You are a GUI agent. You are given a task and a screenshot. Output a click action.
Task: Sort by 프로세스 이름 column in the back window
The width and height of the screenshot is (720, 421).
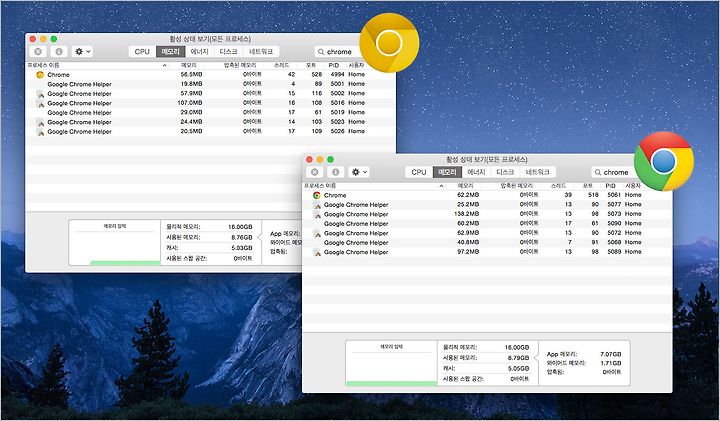pyautogui.click(x=44, y=65)
